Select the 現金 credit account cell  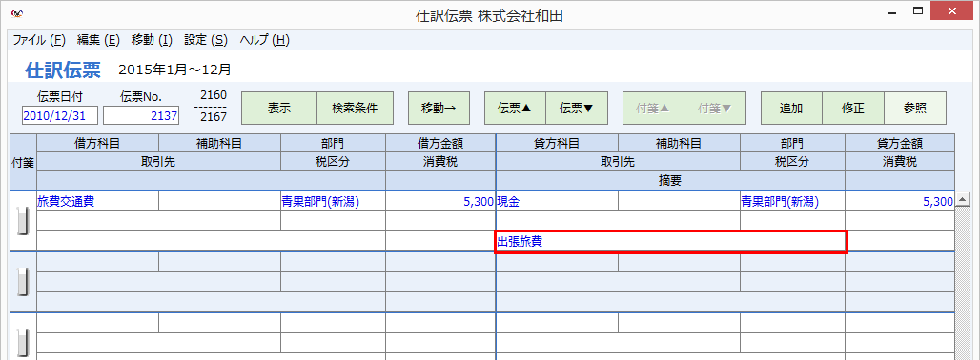pyautogui.click(x=557, y=202)
